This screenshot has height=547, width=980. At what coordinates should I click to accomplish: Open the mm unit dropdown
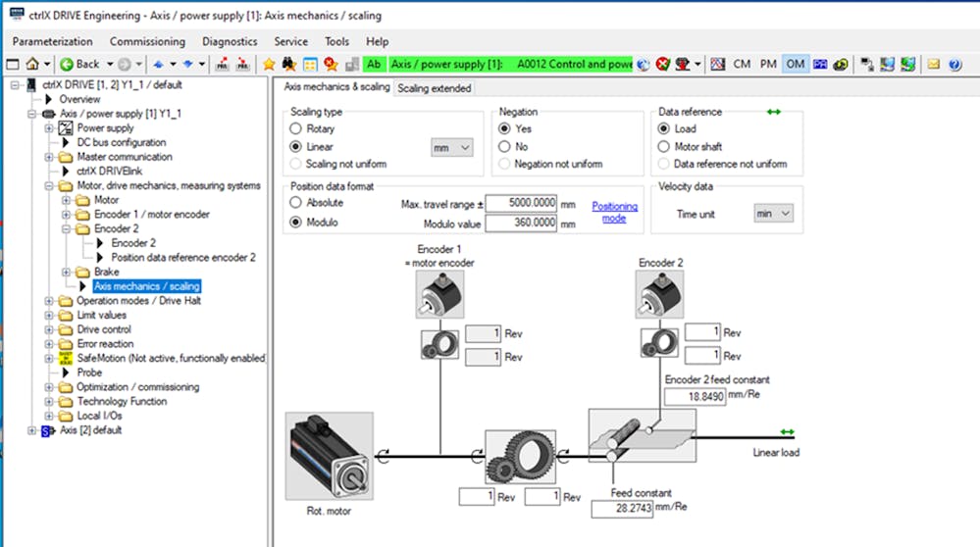coord(452,147)
